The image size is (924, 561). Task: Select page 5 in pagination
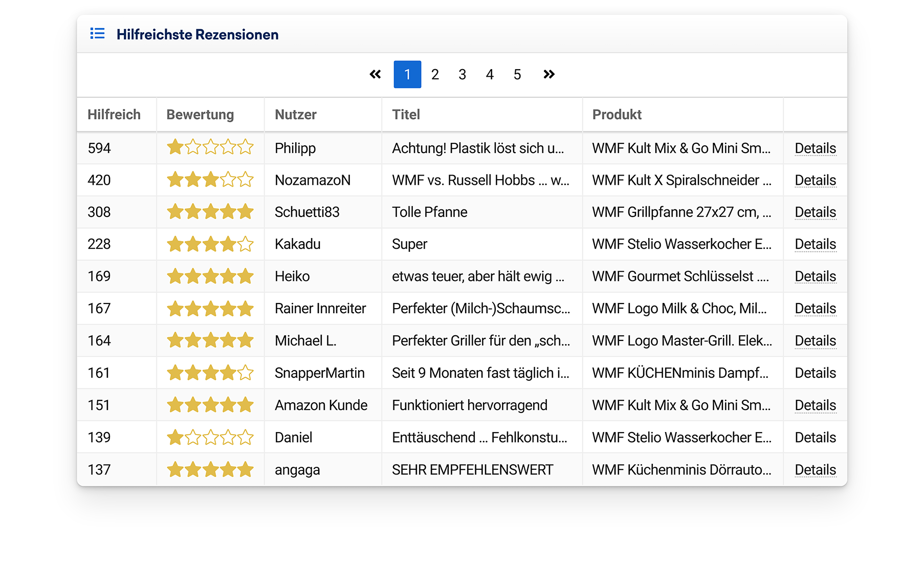tap(517, 75)
